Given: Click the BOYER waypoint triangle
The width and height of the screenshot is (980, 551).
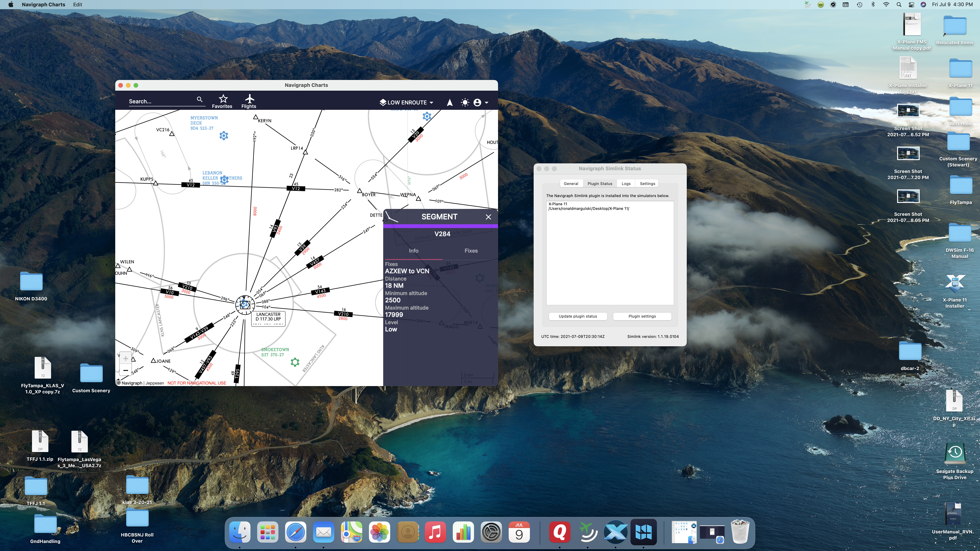Looking at the screenshot, I should (x=359, y=191).
